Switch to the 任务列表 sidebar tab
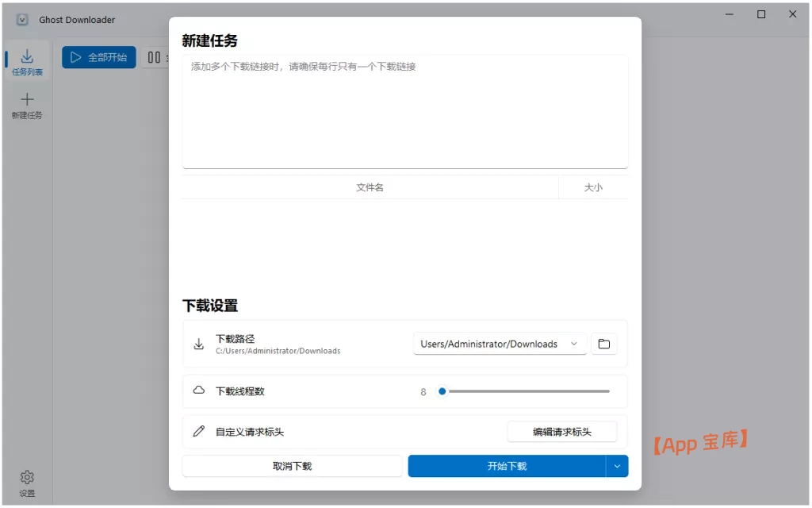The image size is (812, 508). point(27,61)
